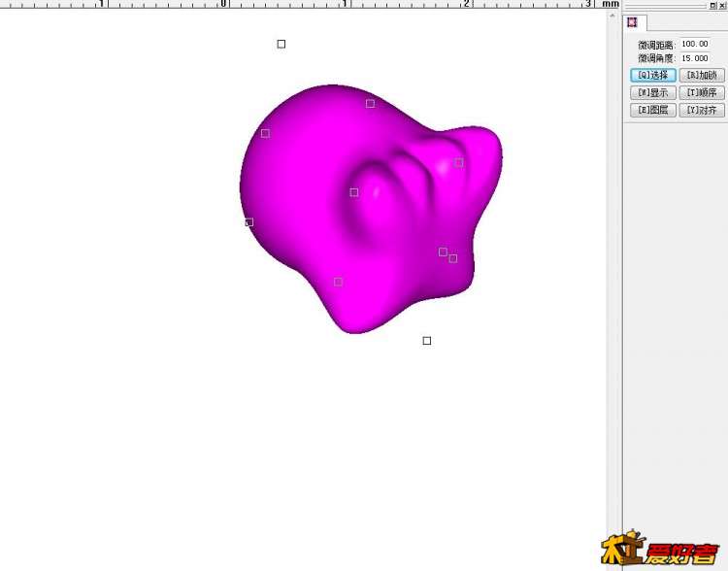Click the 微调角度 value field
This screenshot has height=571, width=728.
click(x=694, y=58)
